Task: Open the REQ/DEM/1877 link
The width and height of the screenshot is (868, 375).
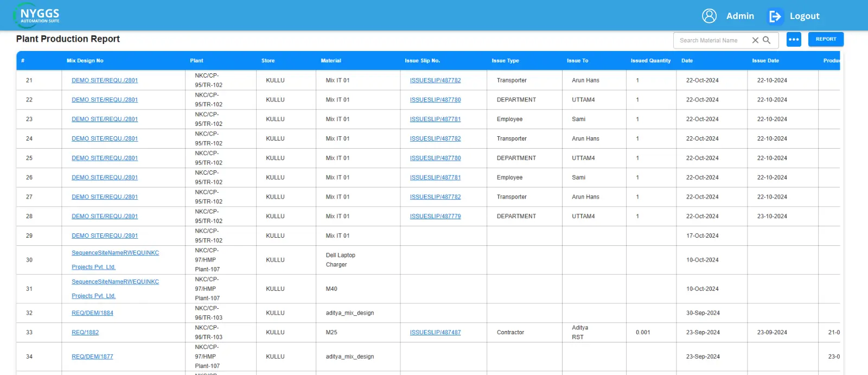Action: click(x=92, y=357)
